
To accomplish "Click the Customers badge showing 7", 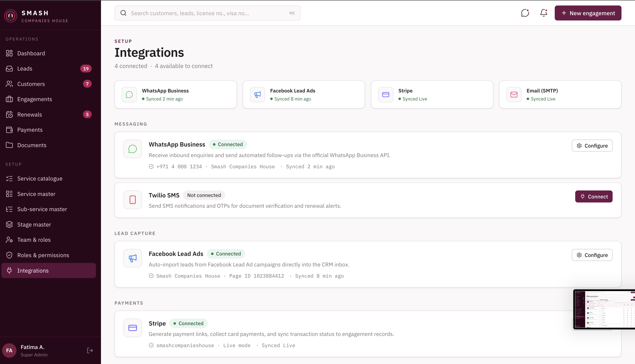I will tap(87, 84).
